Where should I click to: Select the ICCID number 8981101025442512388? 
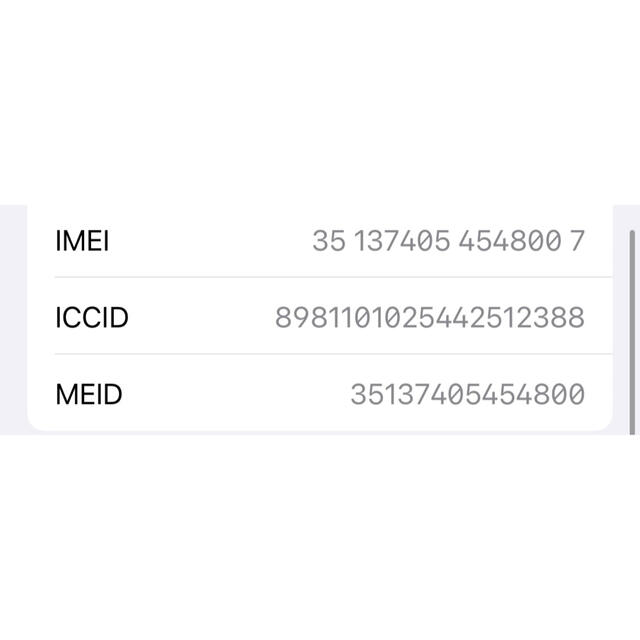coord(430,318)
